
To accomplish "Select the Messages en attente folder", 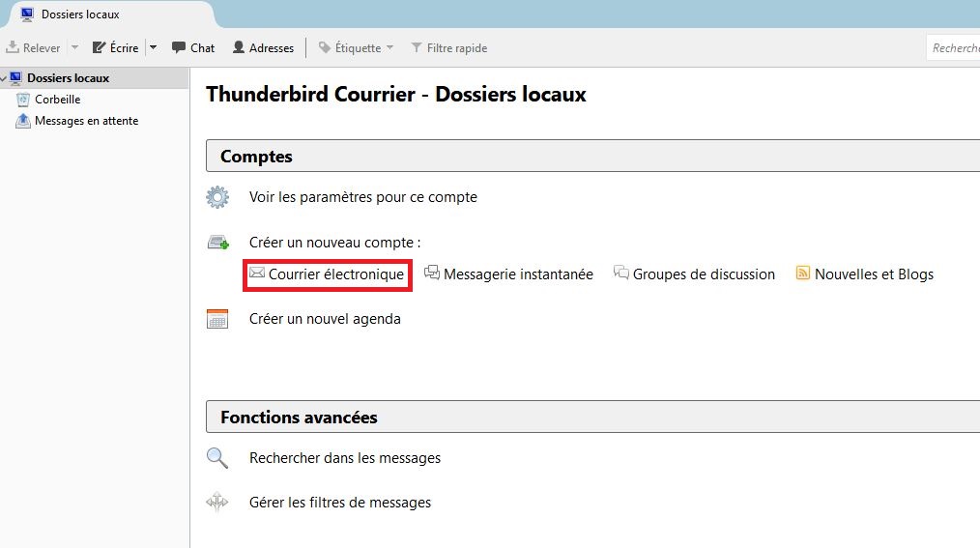I will coord(86,121).
